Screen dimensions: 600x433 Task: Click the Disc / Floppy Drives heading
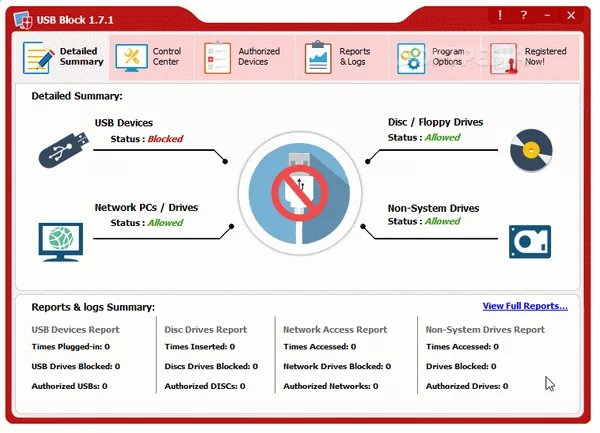435,122
